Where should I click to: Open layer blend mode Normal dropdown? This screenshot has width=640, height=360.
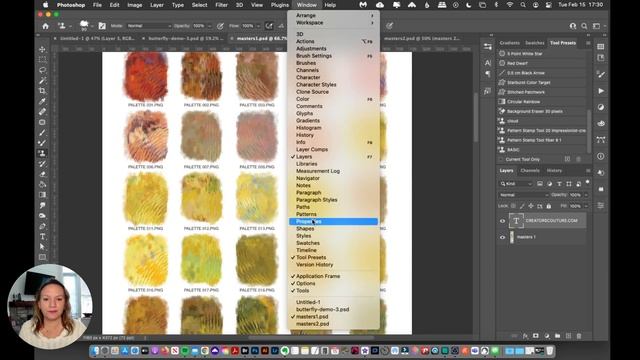[524, 195]
